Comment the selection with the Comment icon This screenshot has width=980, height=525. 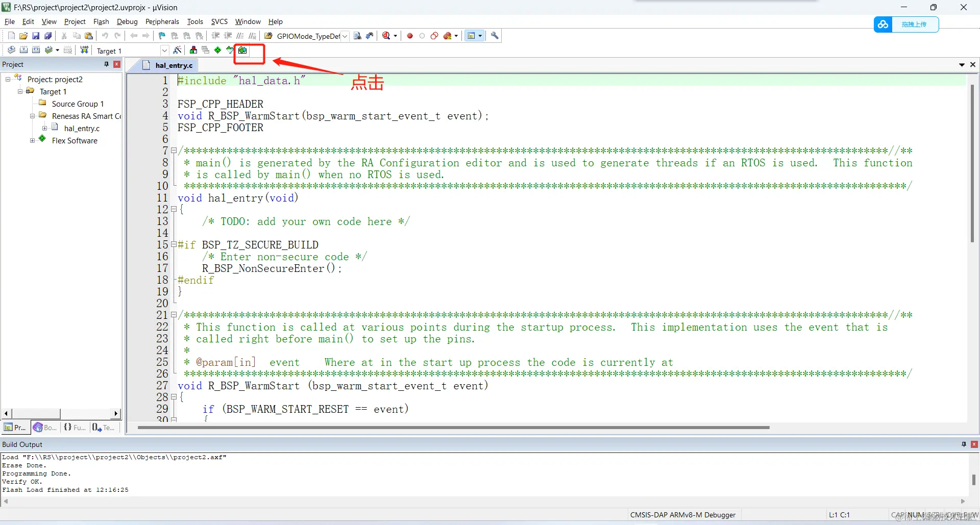240,36
